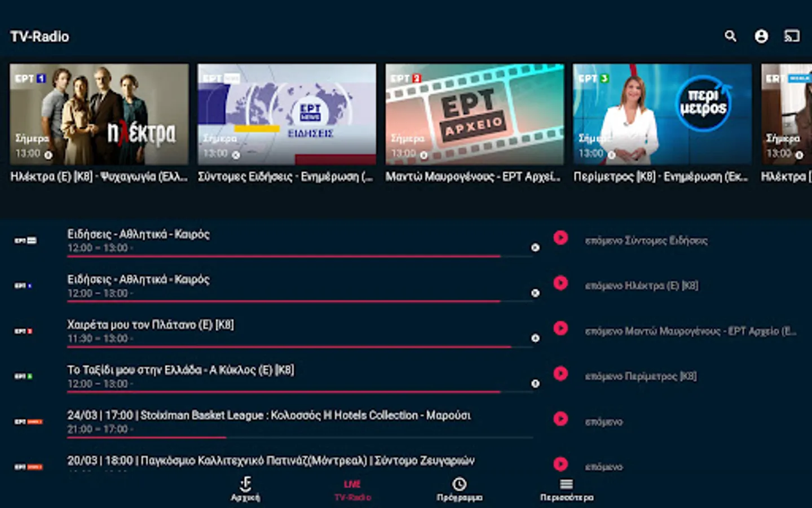
Task: Open the Περισσότερα menu icon
Action: coord(566,483)
